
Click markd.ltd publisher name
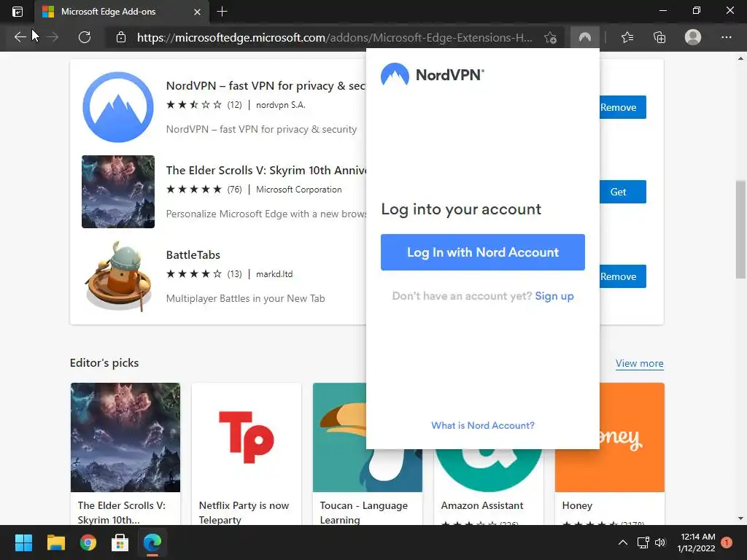pos(274,274)
